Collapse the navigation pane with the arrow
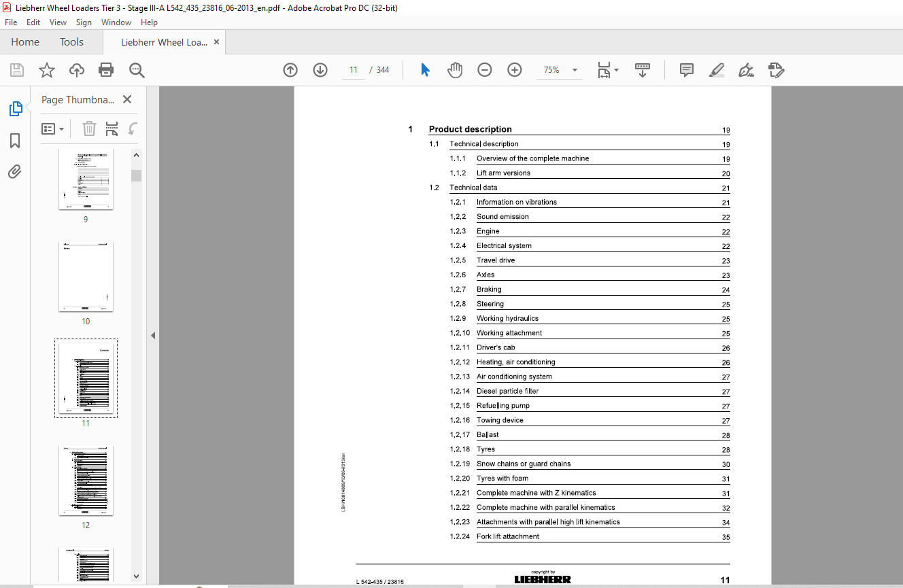903x588 pixels. (x=153, y=335)
